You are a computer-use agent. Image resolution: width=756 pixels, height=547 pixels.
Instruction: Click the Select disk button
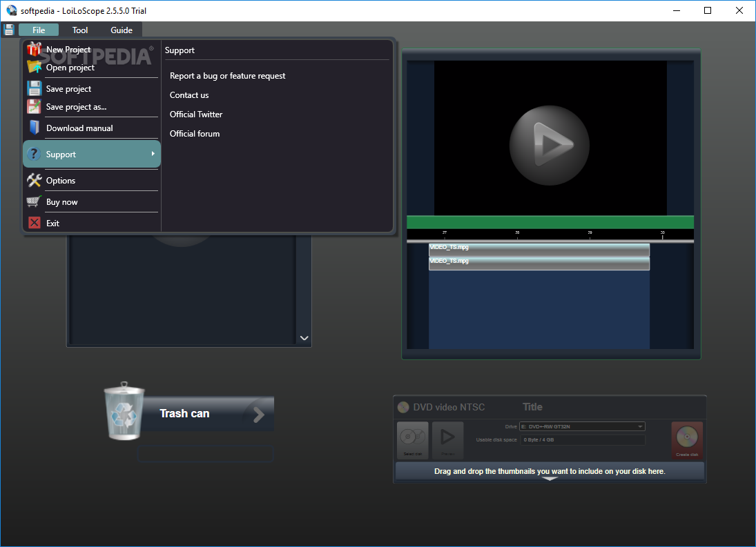pos(413,440)
